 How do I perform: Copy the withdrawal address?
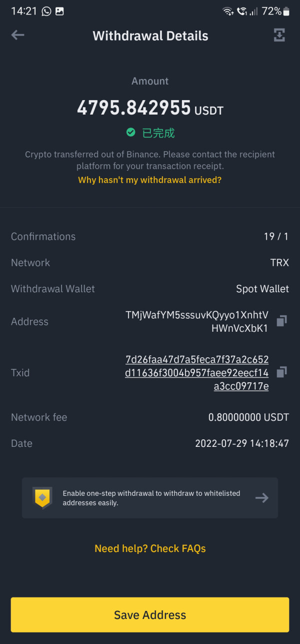281,321
